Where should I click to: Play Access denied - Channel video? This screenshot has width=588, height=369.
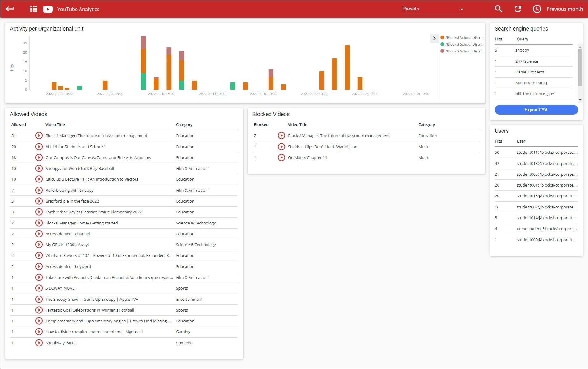39,234
